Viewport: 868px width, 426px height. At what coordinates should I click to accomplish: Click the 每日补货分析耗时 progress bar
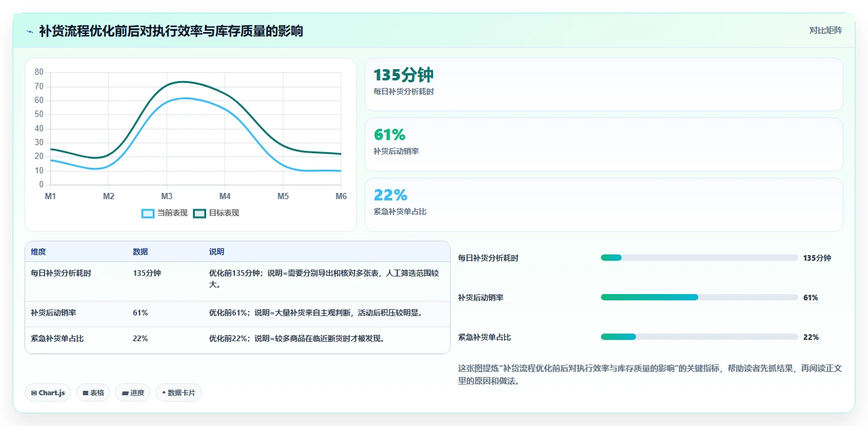point(699,258)
